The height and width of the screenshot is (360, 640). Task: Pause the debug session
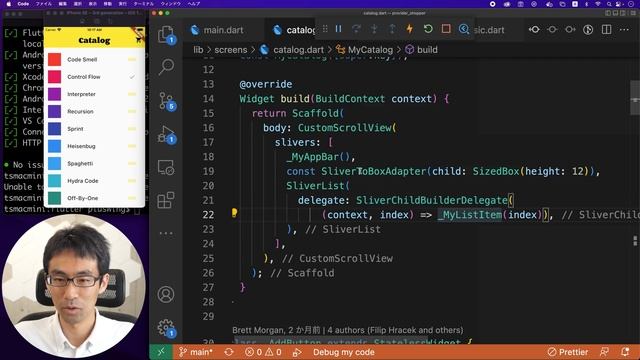338,29
